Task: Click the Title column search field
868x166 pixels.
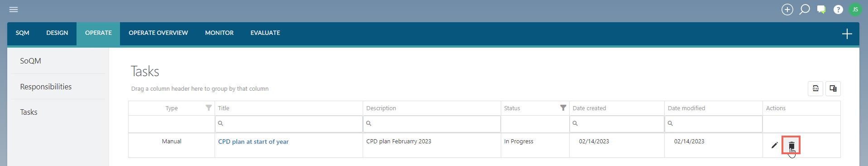Action: point(289,123)
